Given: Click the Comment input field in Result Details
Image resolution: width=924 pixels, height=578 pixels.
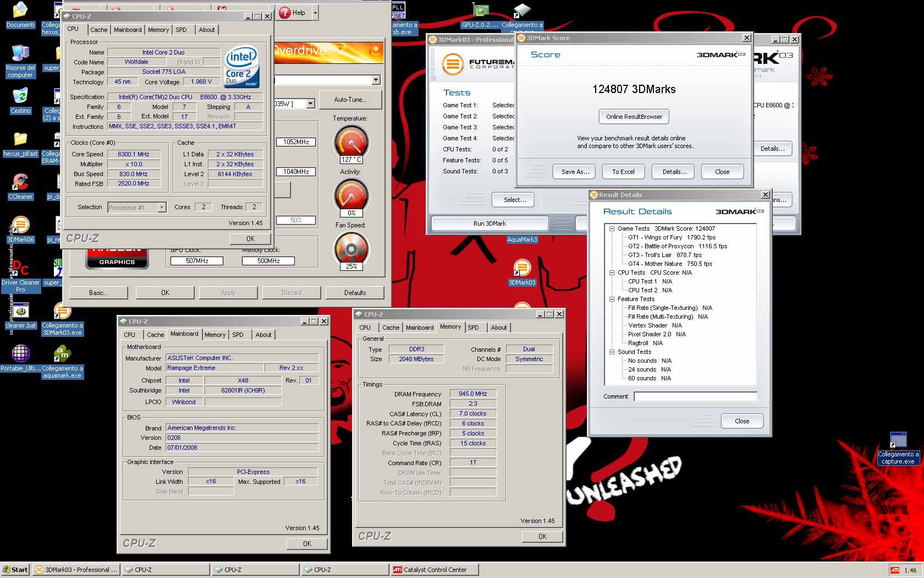Looking at the screenshot, I should tap(695, 396).
